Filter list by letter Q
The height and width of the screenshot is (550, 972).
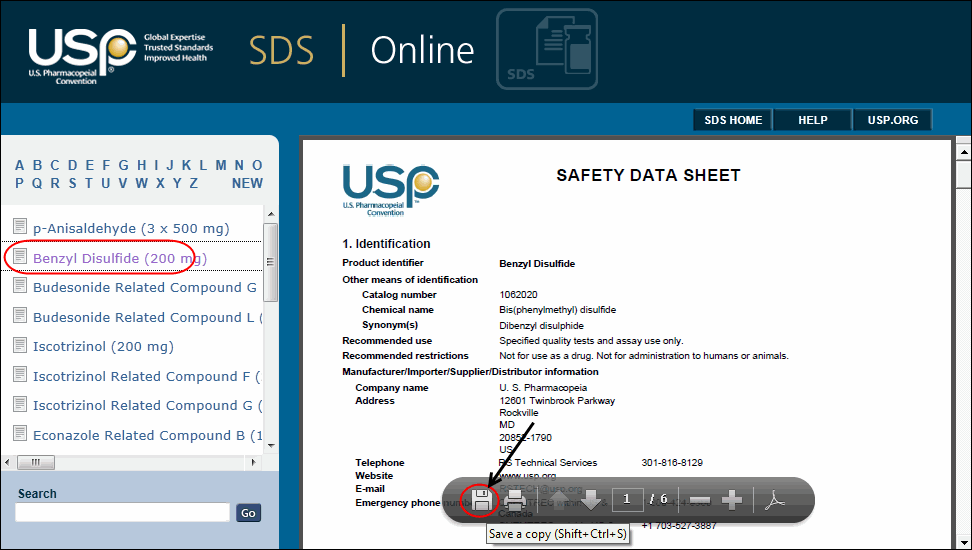37,184
